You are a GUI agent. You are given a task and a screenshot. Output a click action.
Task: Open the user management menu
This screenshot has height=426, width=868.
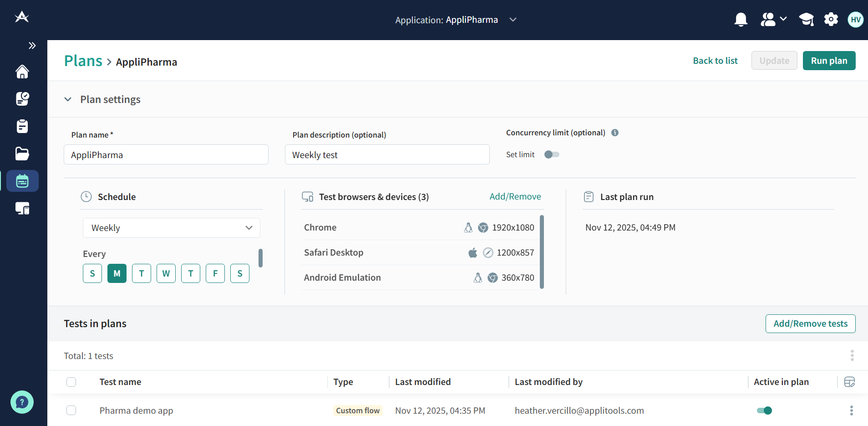(x=773, y=20)
